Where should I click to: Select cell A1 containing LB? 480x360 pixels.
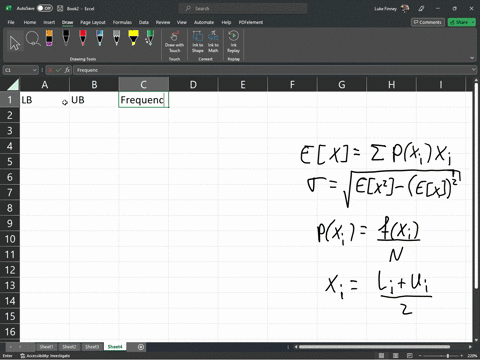(x=45, y=100)
